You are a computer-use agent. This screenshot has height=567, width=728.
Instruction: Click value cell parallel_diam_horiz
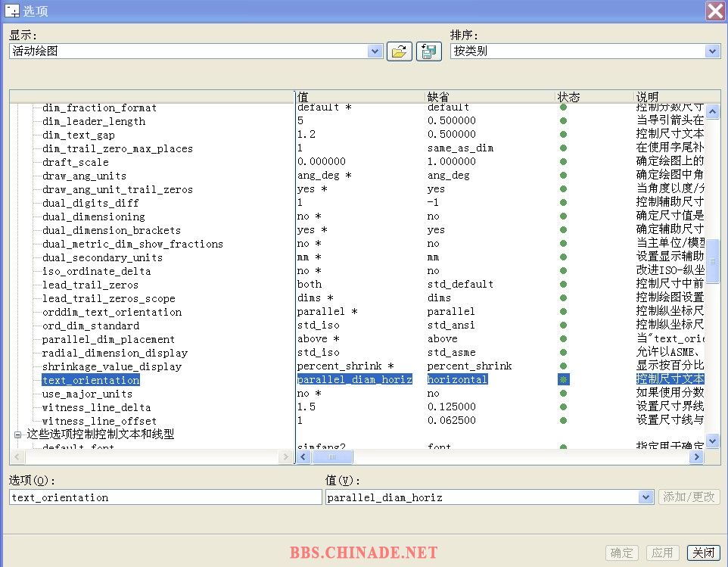coord(355,380)
